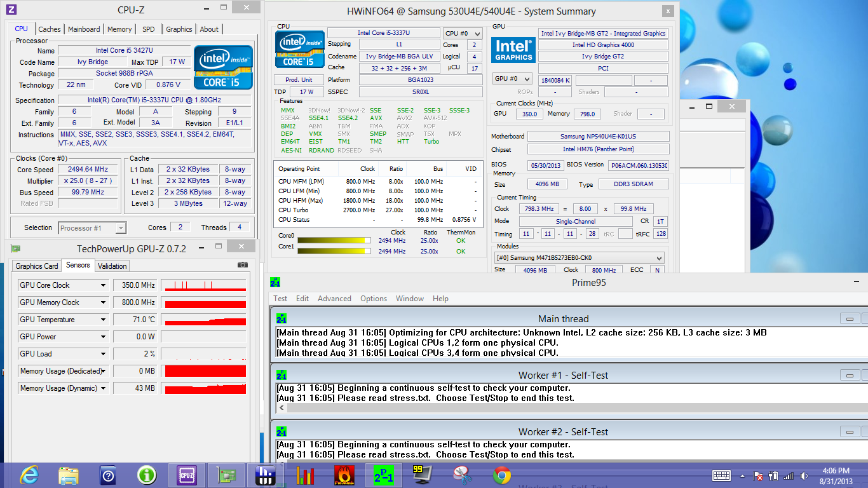Open the Processor #1 selection dropdown in CPU-Z

pos(92,227)
